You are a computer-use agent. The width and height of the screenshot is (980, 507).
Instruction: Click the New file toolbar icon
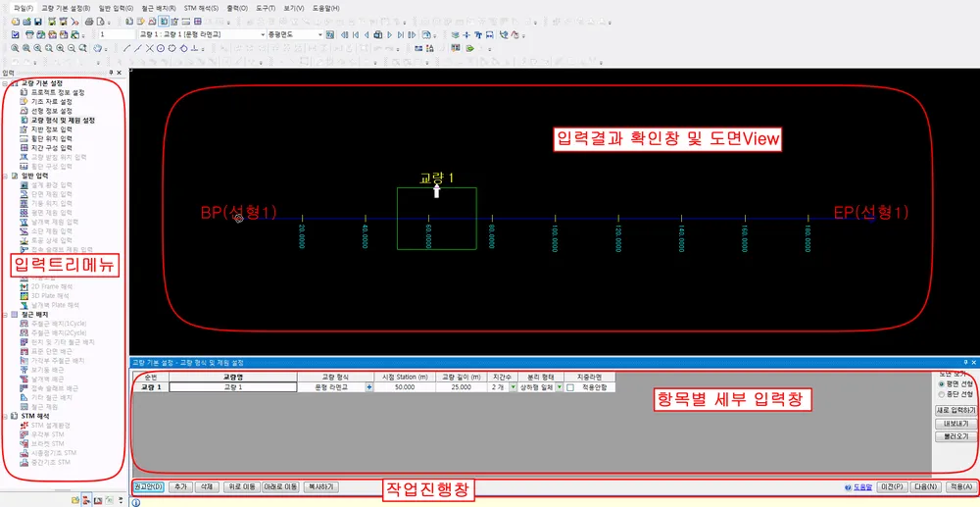tap(16, 22)
